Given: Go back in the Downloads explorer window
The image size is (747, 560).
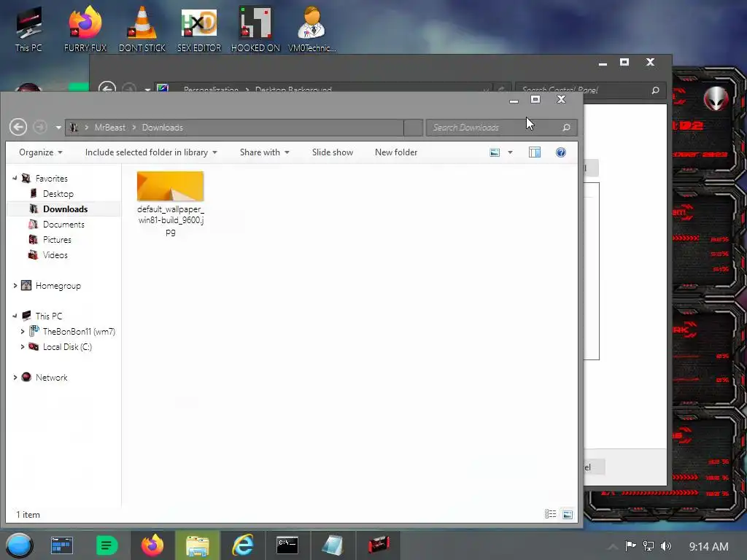Looking at the screenshot, I should pyautogui.click(x=18, y=127).
